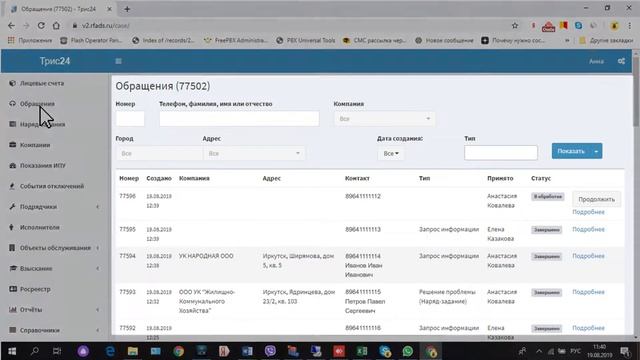Click Справочники icon in sidebar
This screenshot has height=360, width=640.
point(12,330)
